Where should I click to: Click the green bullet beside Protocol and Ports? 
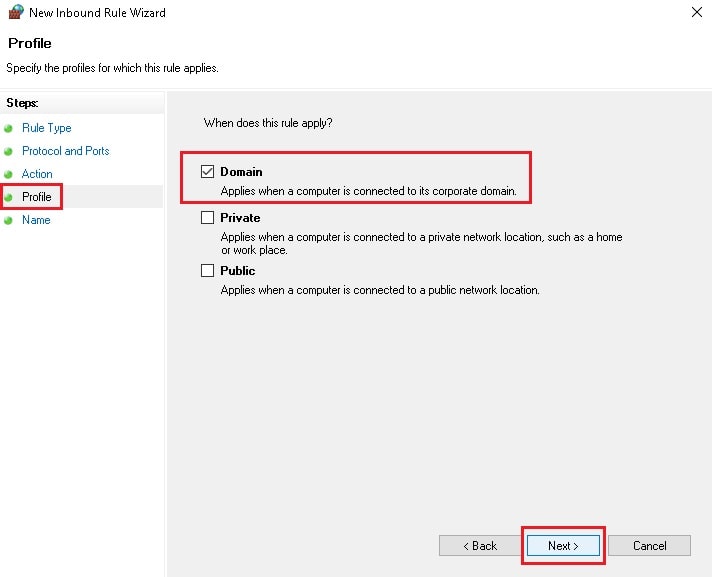(x=8, y=151)
